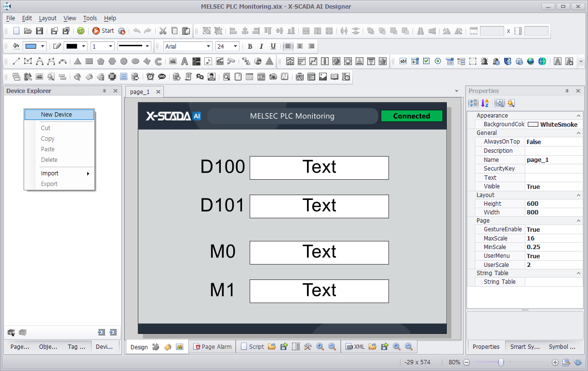Open the Tools menu
Image resolution: width=588 pixels, height=371 pixels.
click(x=90, y=18)
